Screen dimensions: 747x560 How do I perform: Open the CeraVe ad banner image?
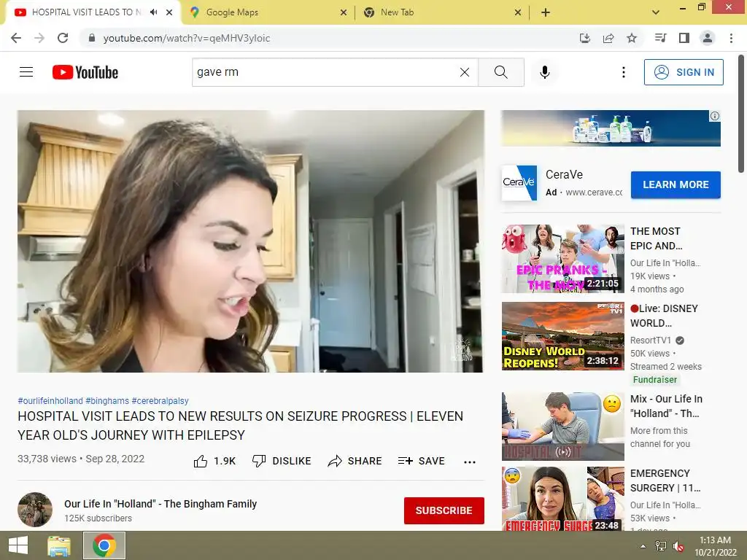pos(611,128)
